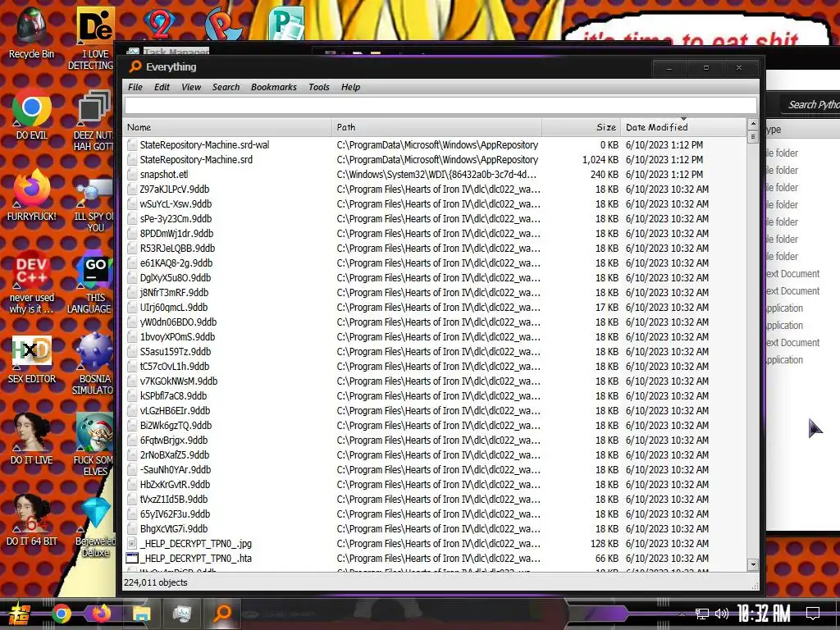Select BhgXcVtG7i.9ddb file row
Viewport: 840px width, 630px height.
tap(435, 529)
